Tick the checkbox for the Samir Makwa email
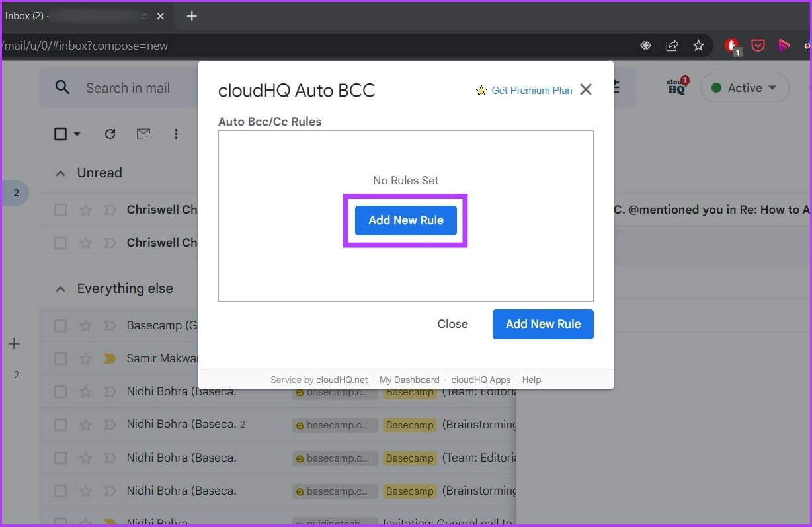The image size is (812, 527). coord(60,358)
